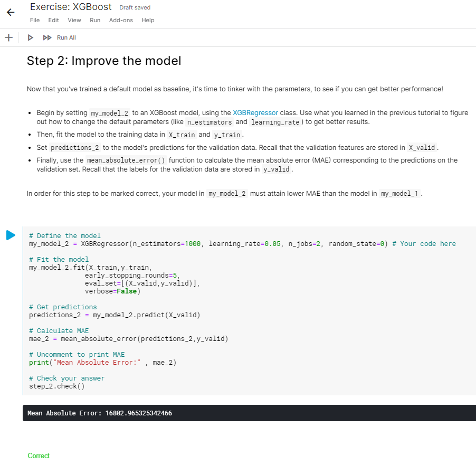The image size is (476, 465).
Task: Click the notebook title Exercise: XGBoost
Action: tap(71, 7)
